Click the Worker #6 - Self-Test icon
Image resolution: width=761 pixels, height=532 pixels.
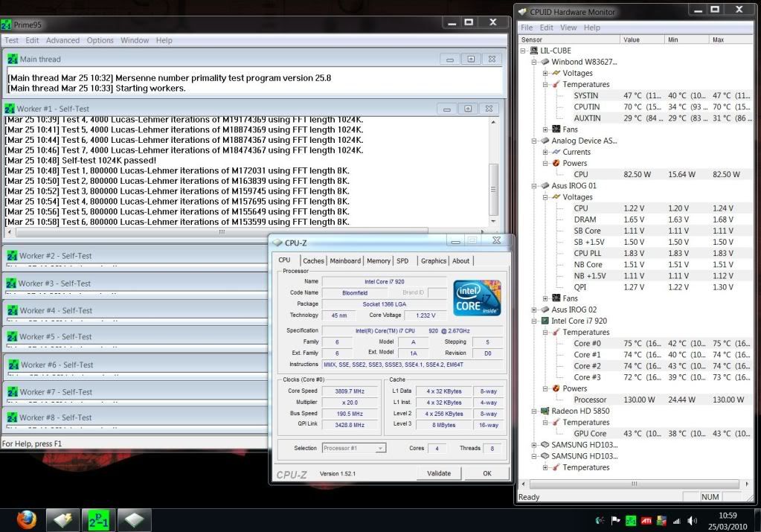pyautogui.click(x=13, y=365)
